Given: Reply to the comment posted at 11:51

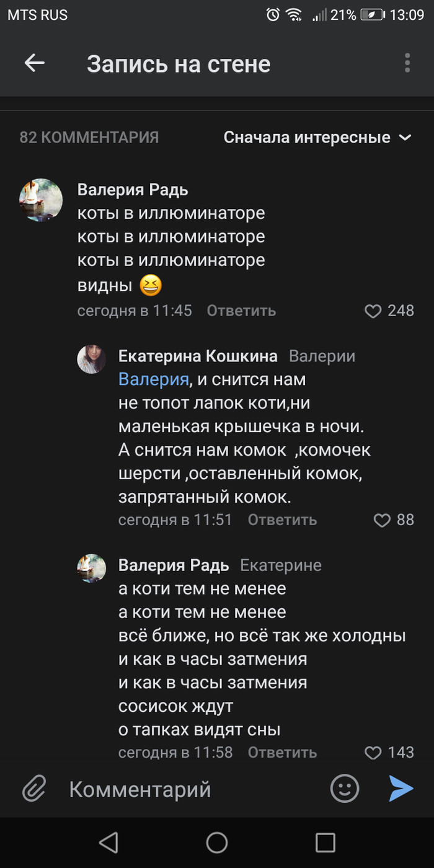Looking at the screenshot, I should pos(282,520).
